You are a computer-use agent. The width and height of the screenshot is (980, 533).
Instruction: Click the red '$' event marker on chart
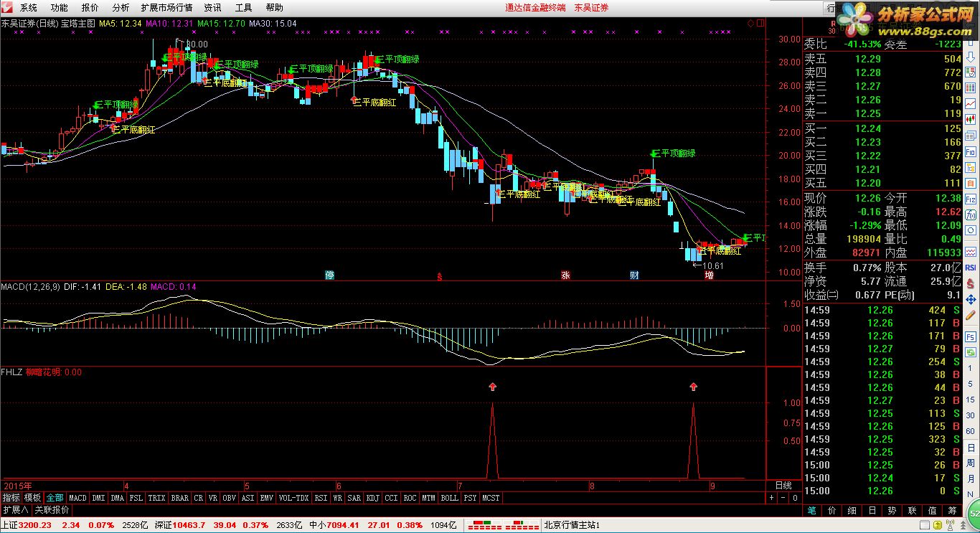click(439, 275)
